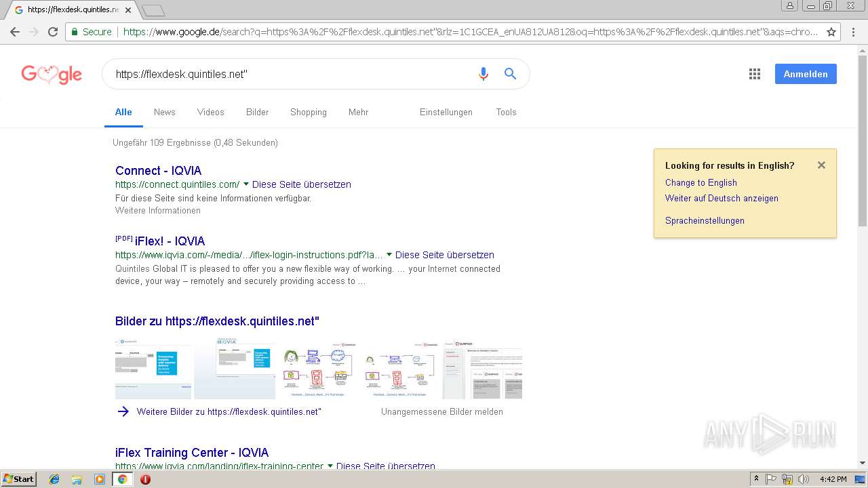Click the Secure padlock icon

(x=75, y=32)
